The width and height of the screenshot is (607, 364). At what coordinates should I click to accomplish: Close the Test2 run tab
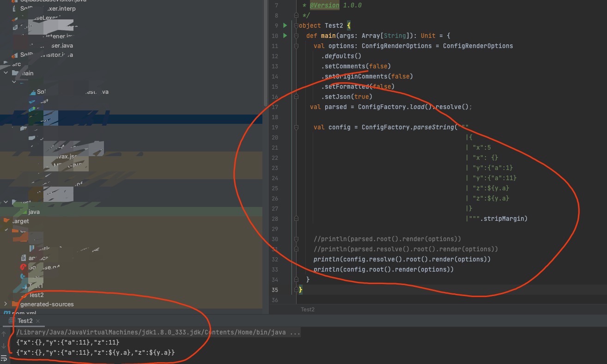tap(38, 321)
